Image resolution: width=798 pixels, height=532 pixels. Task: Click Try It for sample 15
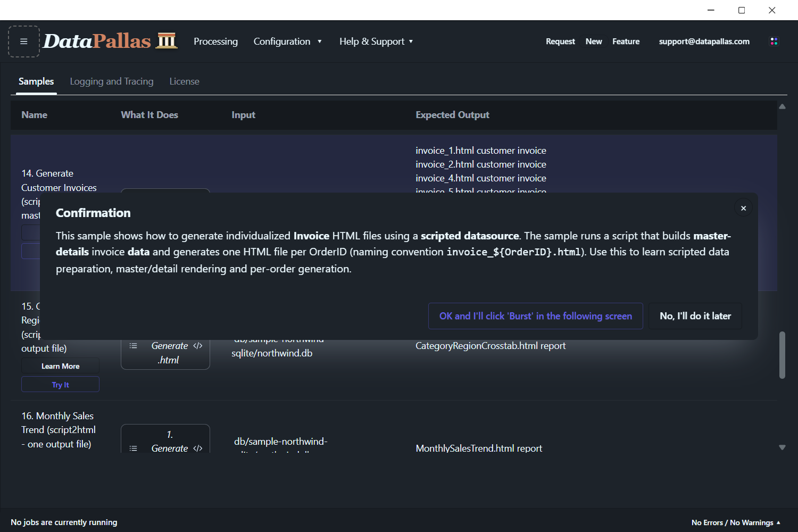tap(60, 385)
